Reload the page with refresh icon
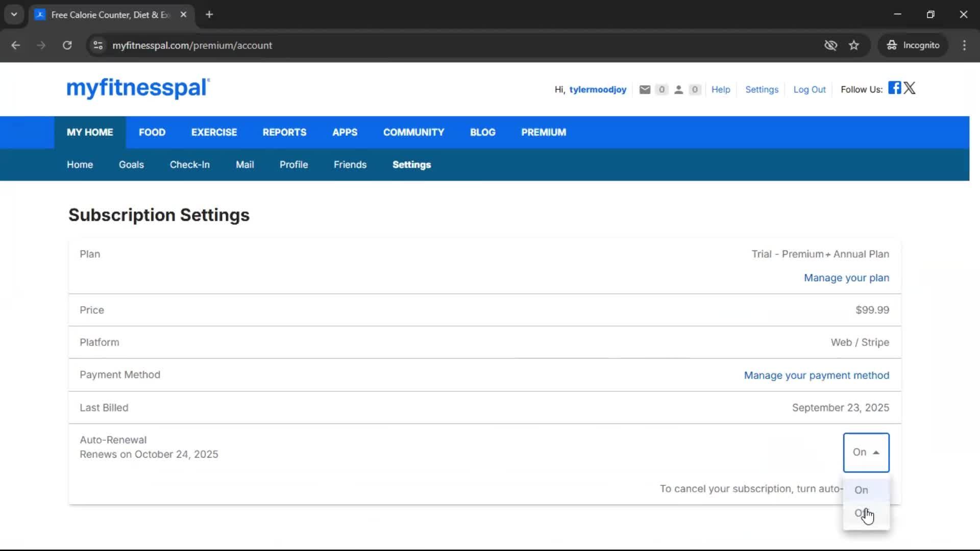980x551 pixels. [x=67, y=45]
